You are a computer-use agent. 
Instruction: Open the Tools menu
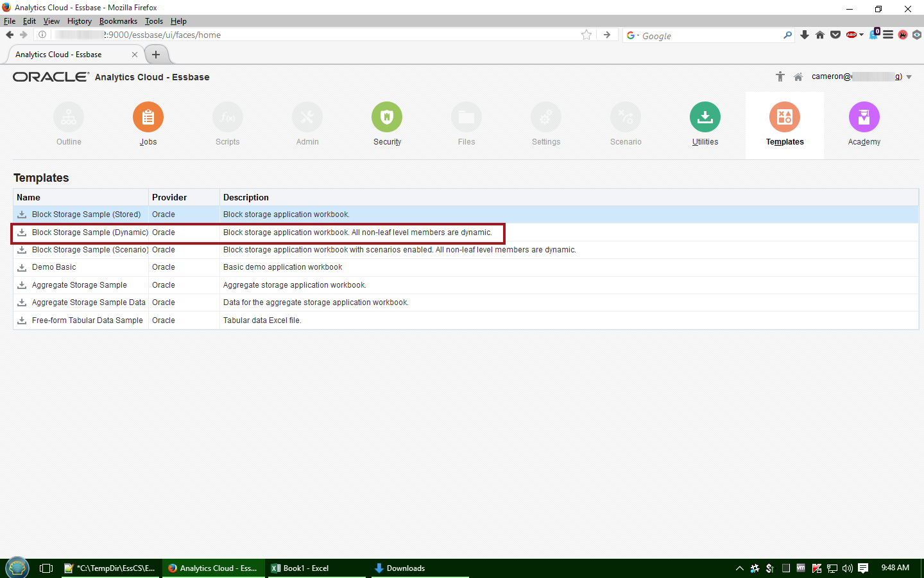154,21
